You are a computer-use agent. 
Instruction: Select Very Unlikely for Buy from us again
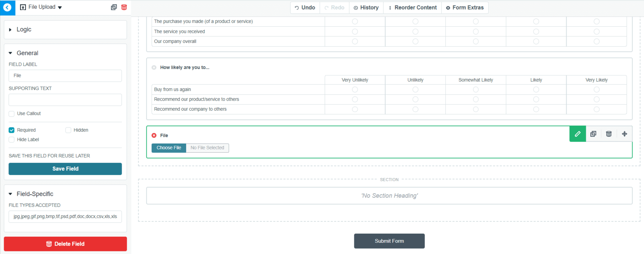[x=355, y=89]
